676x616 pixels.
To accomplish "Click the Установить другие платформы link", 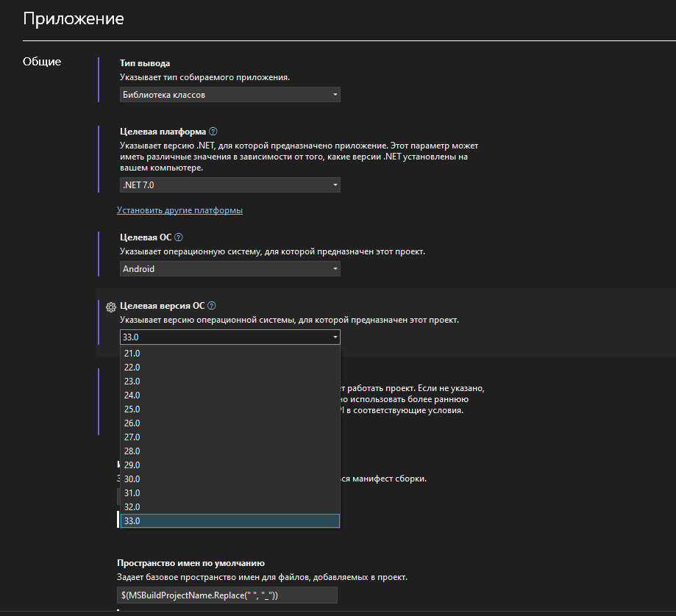I will coord(179,209).
